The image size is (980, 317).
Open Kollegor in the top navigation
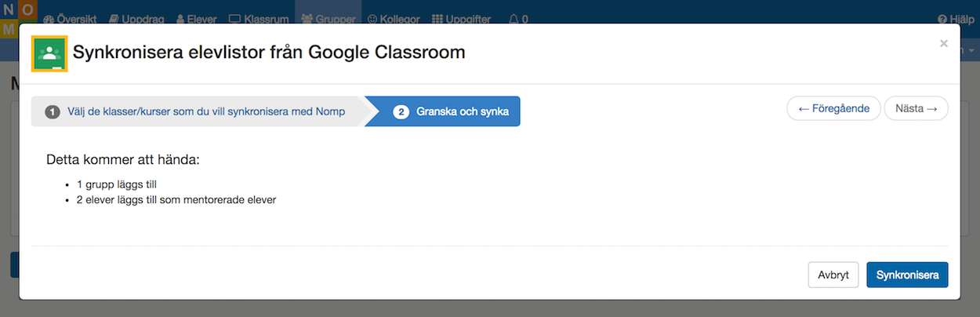394,19
